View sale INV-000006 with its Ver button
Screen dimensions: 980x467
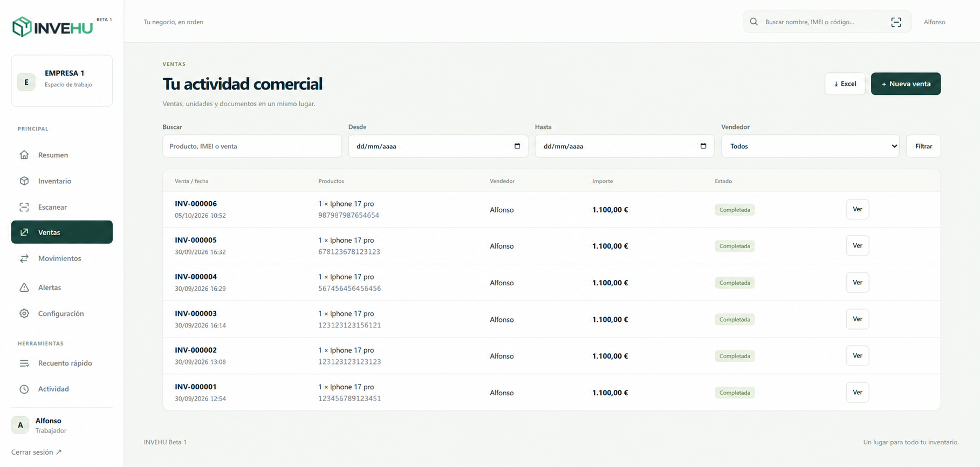point(857,209)
